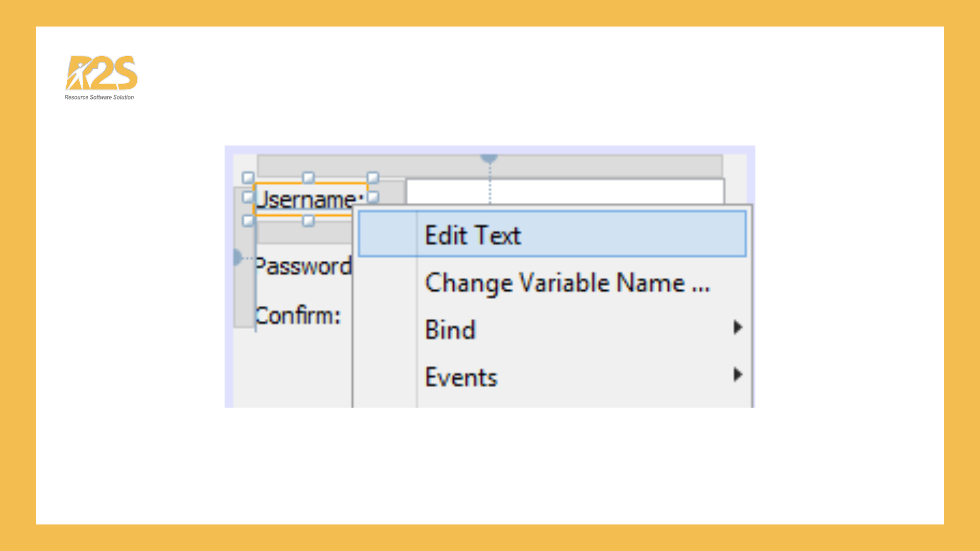The width and height of the screenshot is (980, 551).
Task: Click the right-middle resize handle of Username label
Action: tap(373, 197)
